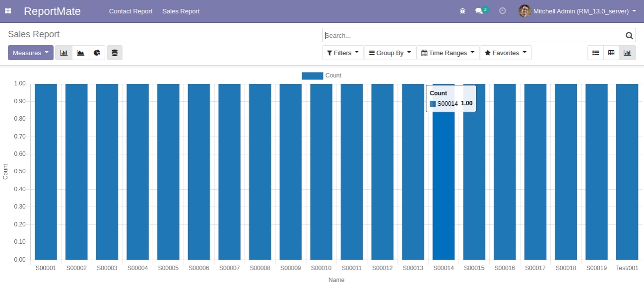Open the conversations chat icon

click(x=479, y=11)
